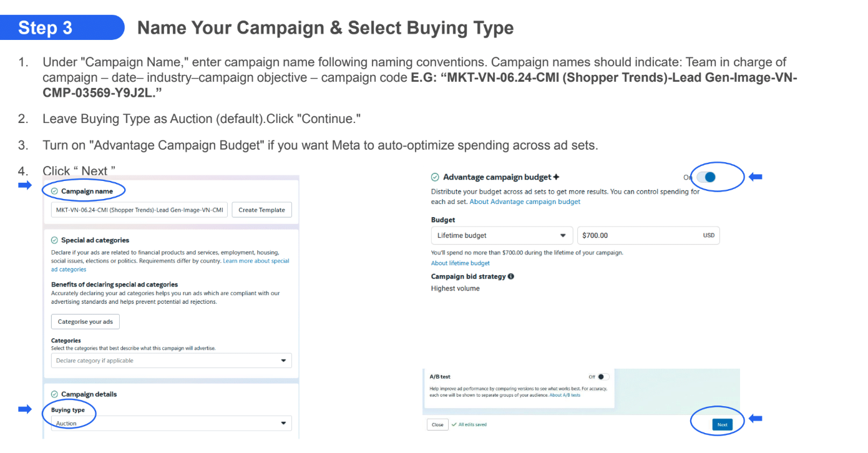This screenshot has height=453, width=868.
Task: Turn off the Advantage campaign budget toggle
Action: (706, 177)
